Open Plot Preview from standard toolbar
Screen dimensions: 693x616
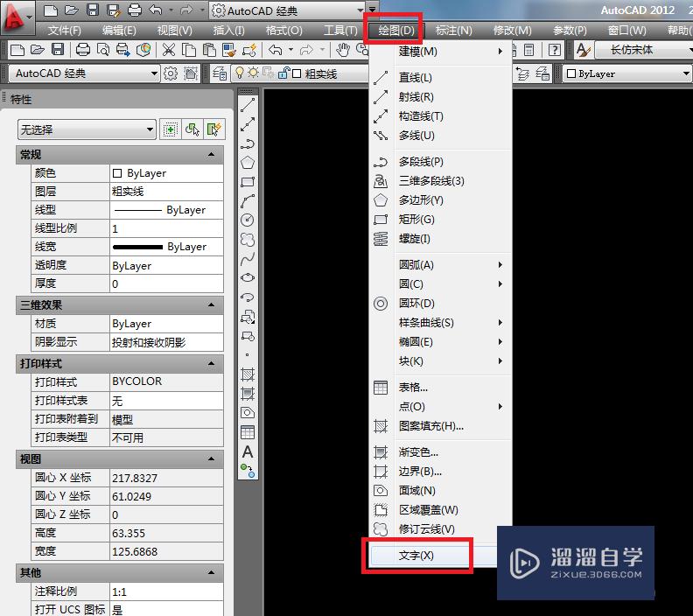[x=103, y=50]
